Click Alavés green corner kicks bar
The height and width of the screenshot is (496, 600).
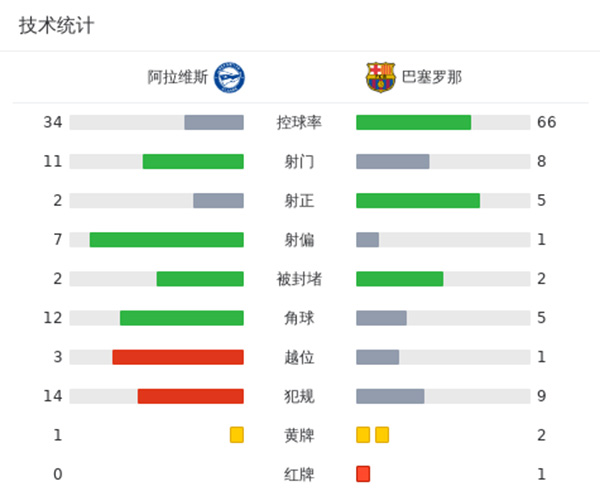click(x=182, y=318)
